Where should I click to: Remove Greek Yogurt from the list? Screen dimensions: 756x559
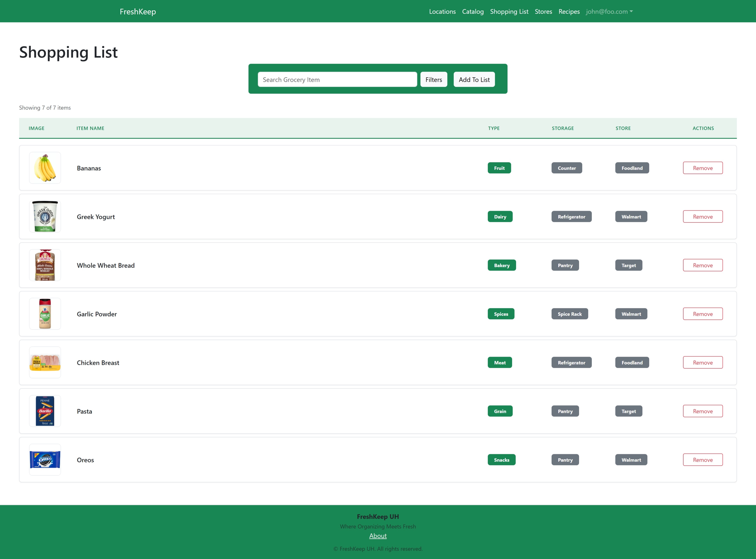click(703, 216)
